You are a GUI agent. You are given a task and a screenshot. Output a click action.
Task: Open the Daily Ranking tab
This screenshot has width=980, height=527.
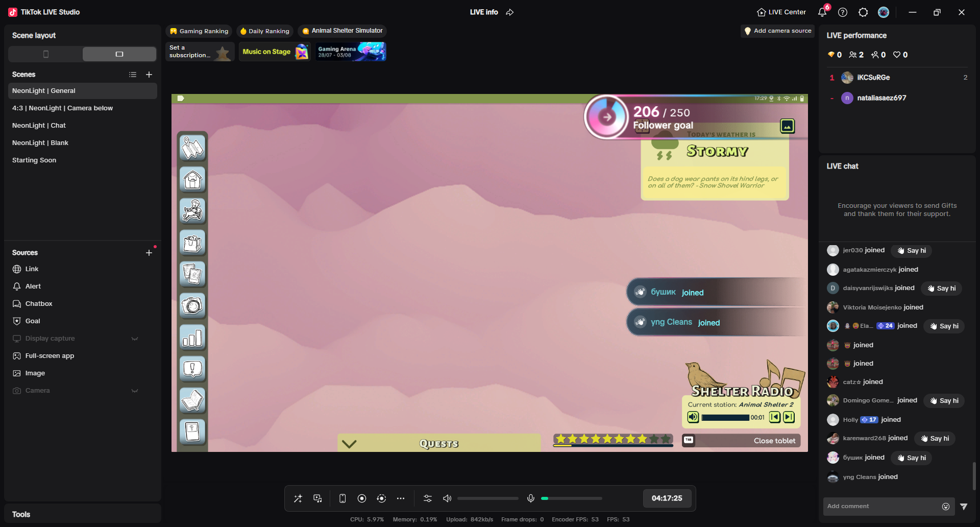pyautogui.click(x=264, y=31)
